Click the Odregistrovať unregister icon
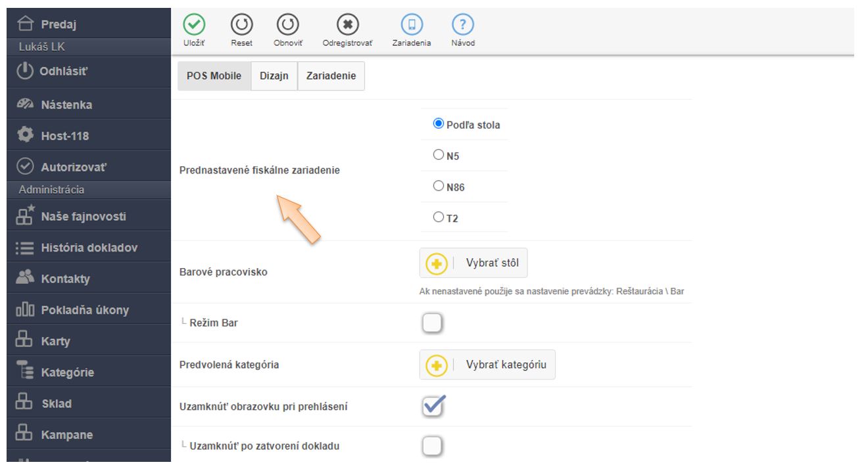 347,26
